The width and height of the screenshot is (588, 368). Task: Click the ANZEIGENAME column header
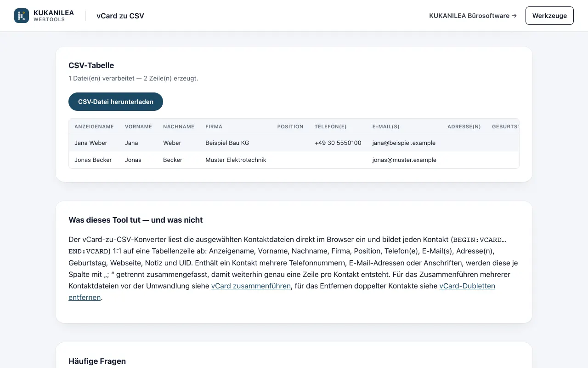(x=94, y=126)
